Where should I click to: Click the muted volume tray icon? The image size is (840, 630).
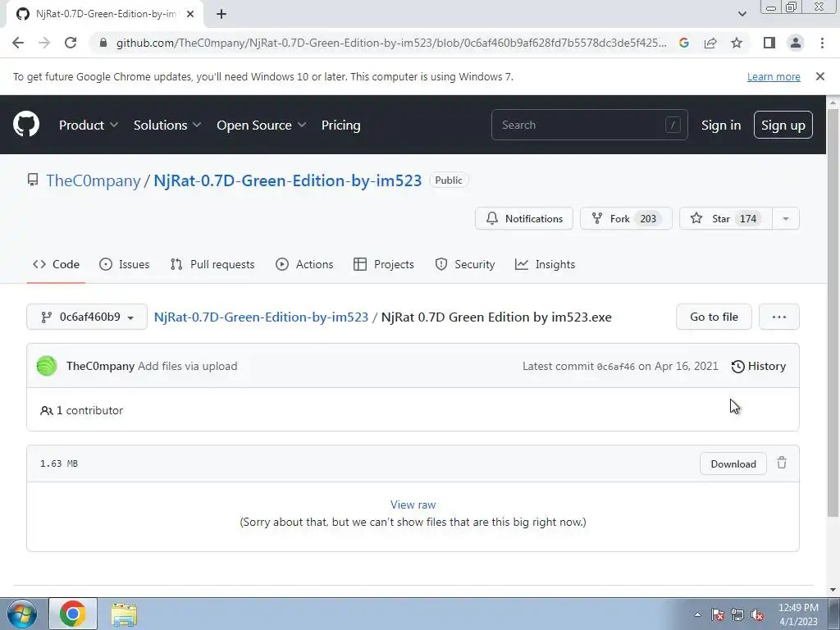757,615
